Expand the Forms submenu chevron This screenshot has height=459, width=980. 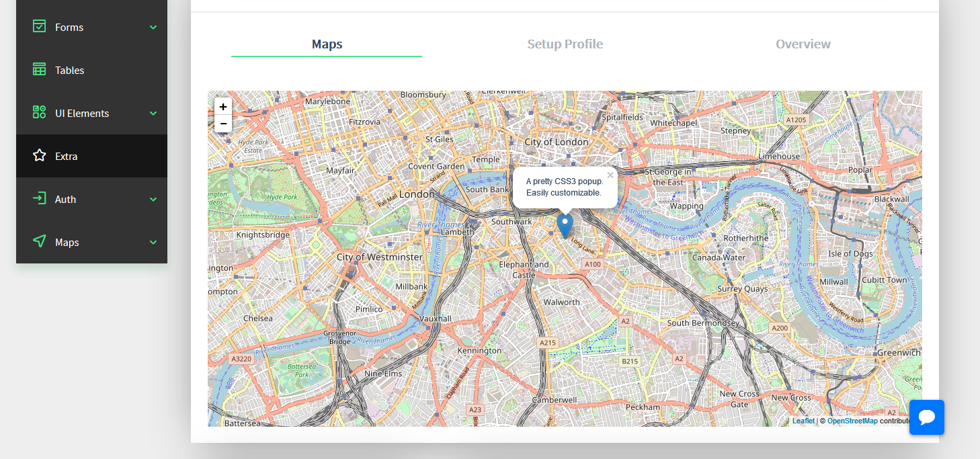(x=153, y=28)
